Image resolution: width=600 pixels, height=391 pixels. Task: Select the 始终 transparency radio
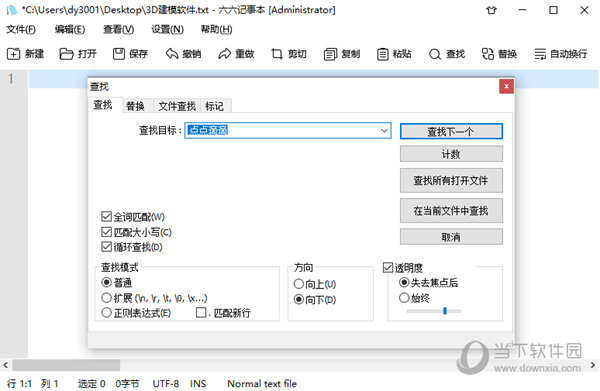(404, 298)
